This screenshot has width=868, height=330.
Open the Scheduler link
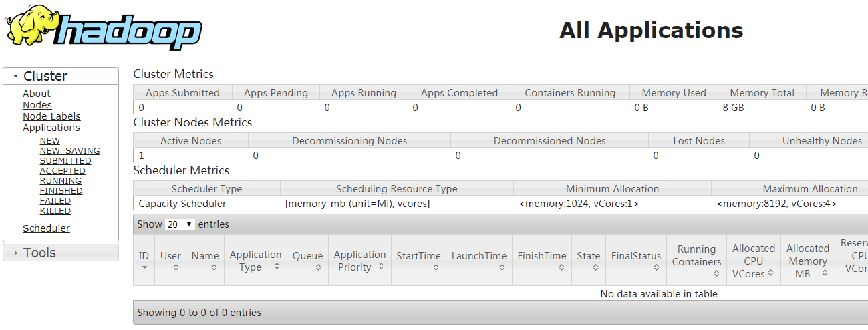coord(46,228)
